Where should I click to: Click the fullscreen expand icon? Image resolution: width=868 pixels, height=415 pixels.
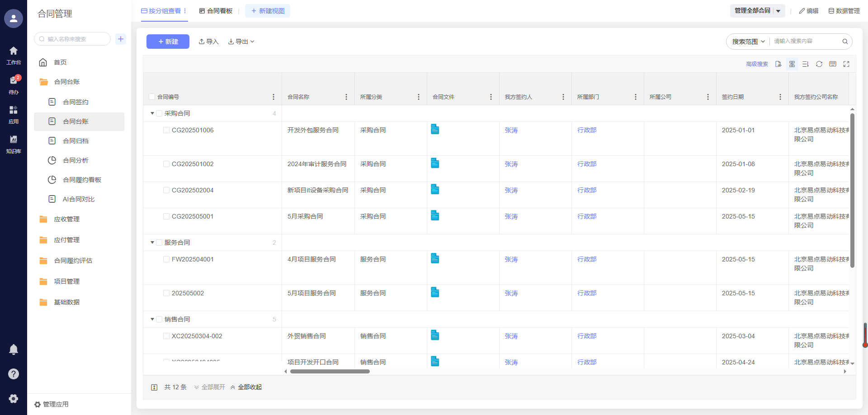(x=846, y=64)
